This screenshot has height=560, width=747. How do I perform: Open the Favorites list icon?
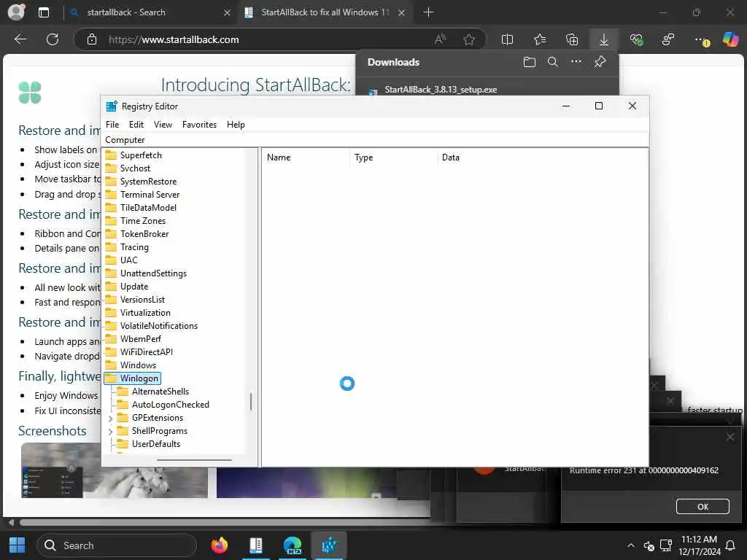(x=540, y=39)
